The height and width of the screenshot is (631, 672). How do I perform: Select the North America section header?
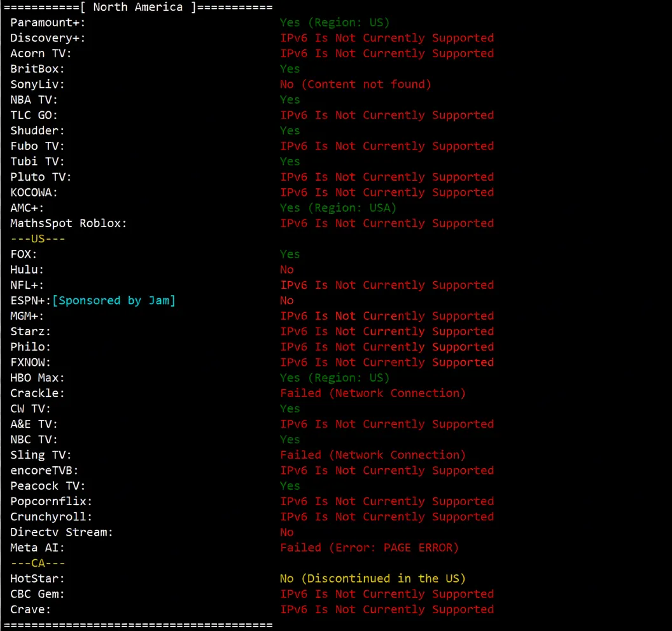(137, 7)
